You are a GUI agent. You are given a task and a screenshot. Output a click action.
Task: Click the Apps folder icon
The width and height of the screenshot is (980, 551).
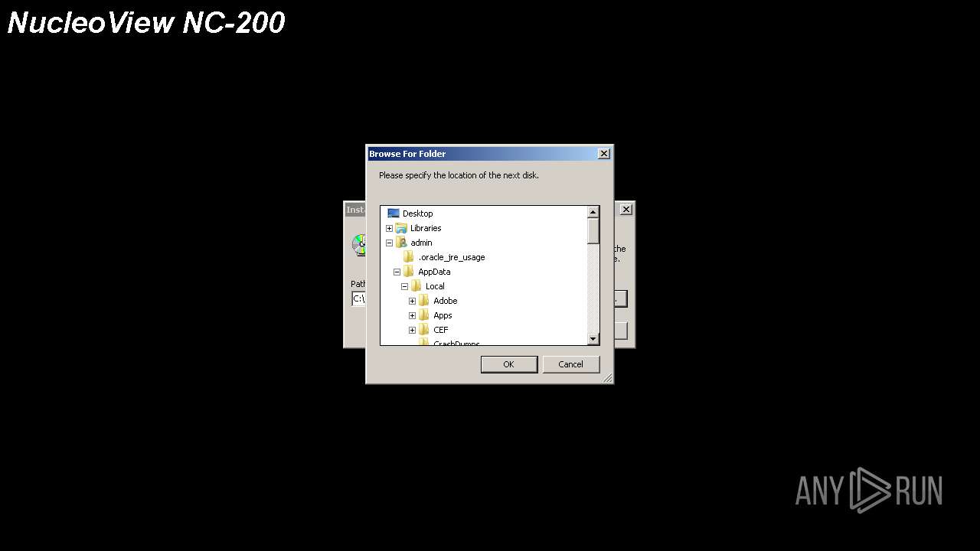click(424, 315)
